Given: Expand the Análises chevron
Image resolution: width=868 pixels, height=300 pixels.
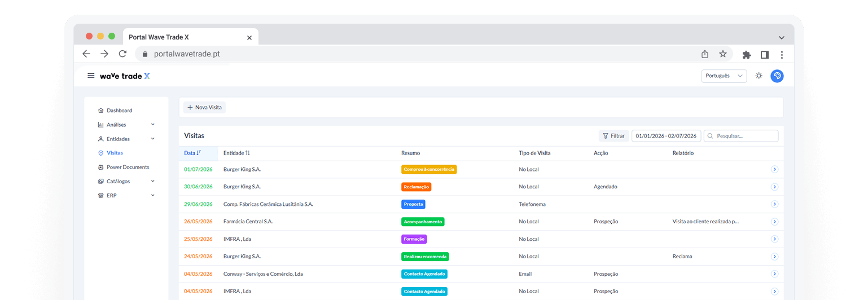Looking at the screenshot, I should [153, 125].
